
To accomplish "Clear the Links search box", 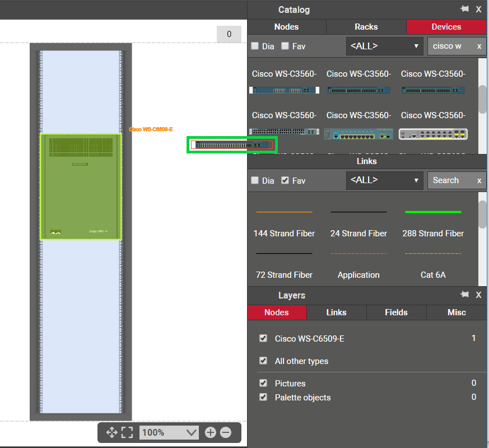I will (479, 180).
